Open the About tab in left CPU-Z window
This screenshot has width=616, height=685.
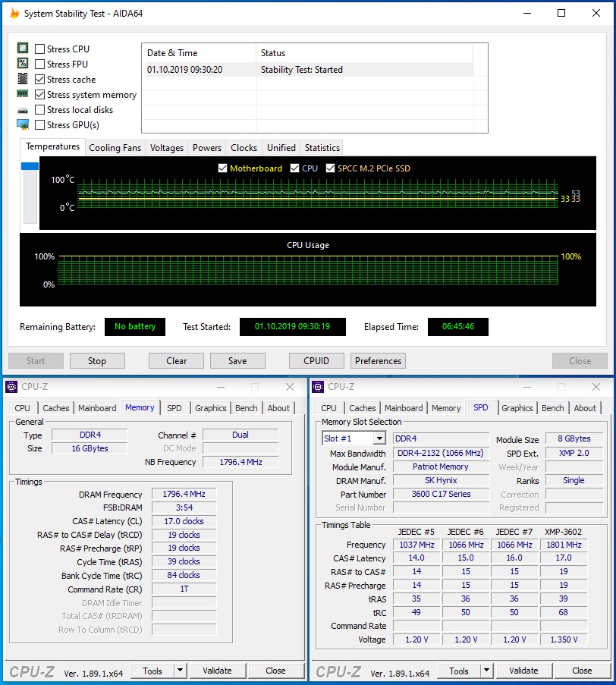tap(278, 408)
